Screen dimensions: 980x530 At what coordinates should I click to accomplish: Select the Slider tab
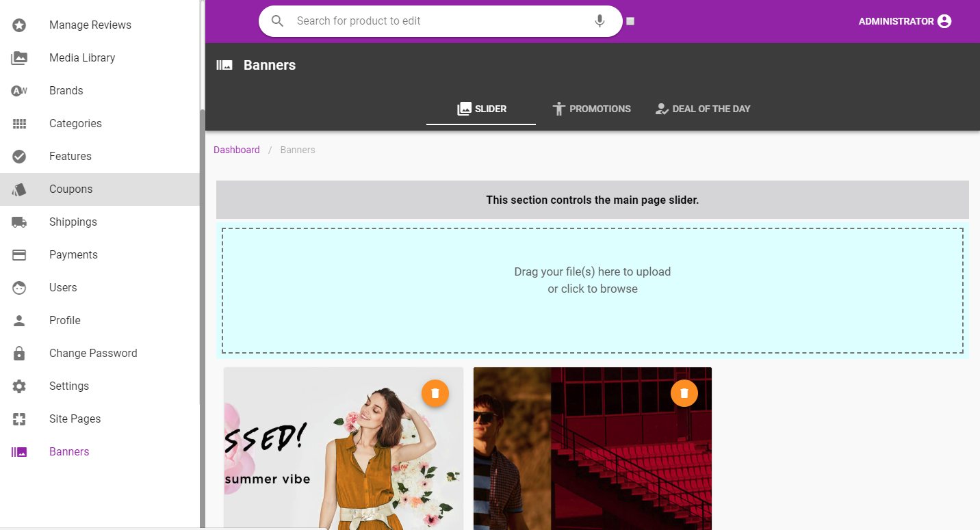481,109
